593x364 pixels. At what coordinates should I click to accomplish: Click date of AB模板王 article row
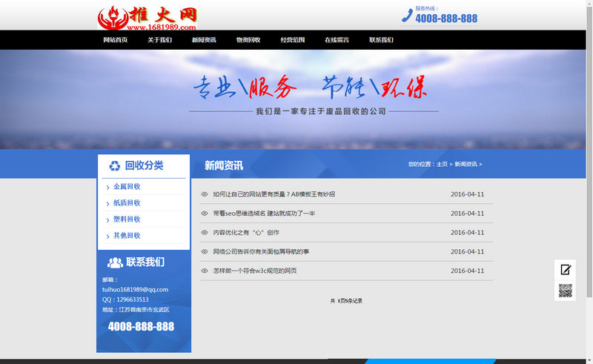coord(468,194)
